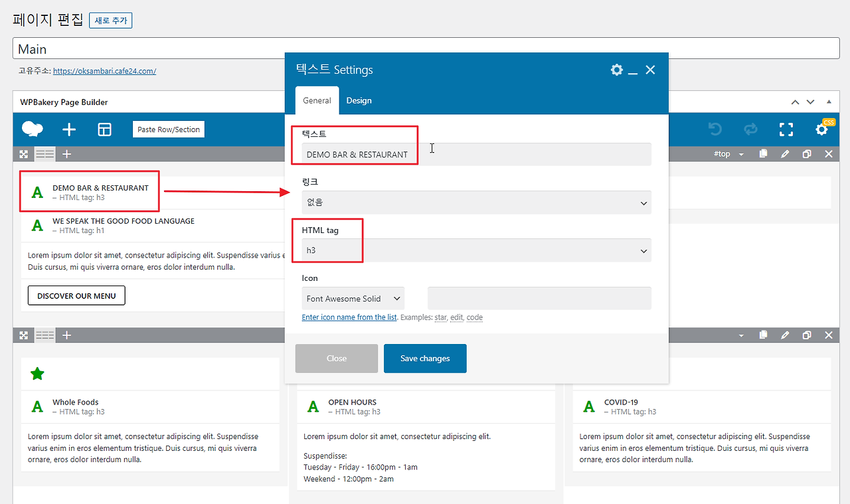Click the #top row ID label

coord(722,154)
